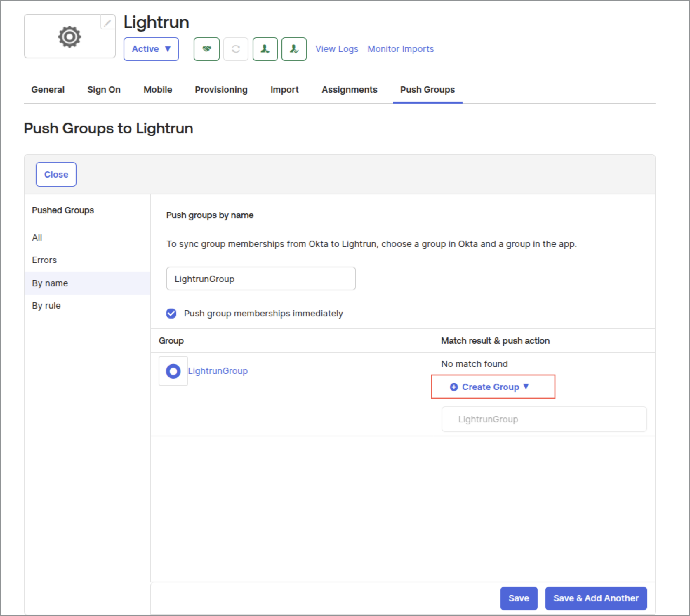Switch to the Provisioning tab
This screenshot has height=616, width=690.
221,90
